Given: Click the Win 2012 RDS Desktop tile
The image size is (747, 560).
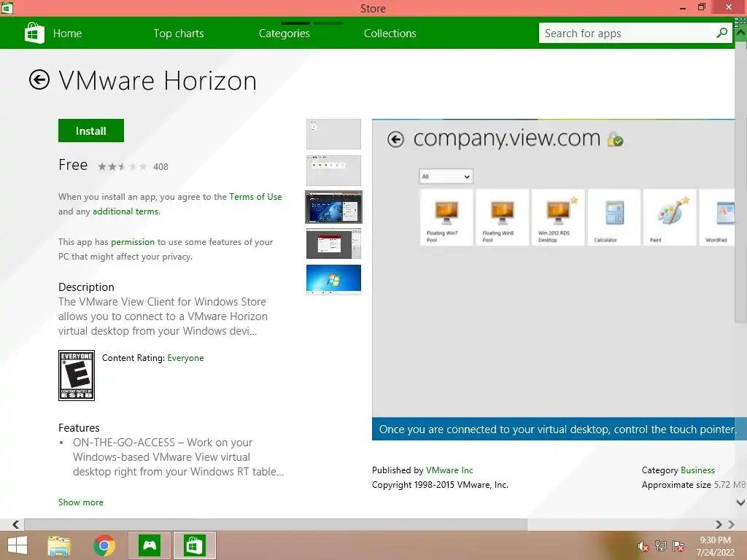Looking at the screenshot, I should [558, 217].
